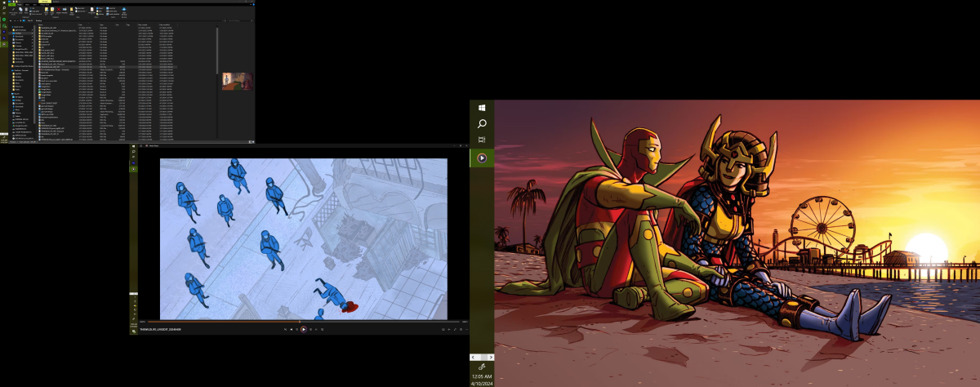980x387 pixels.
Task: Open the File tab in File Explorer
Action: [12, 5]
